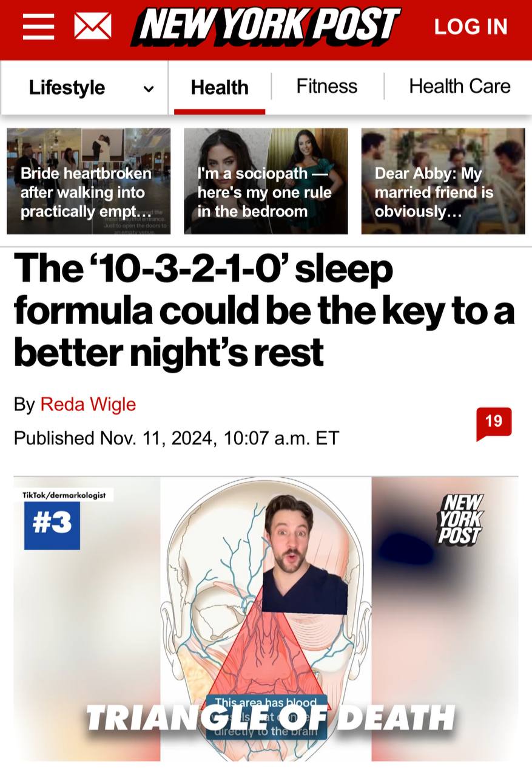This screenshot has height=777, width=532.
Task: Tap the envelope newsletter icon
Action: 92,27
